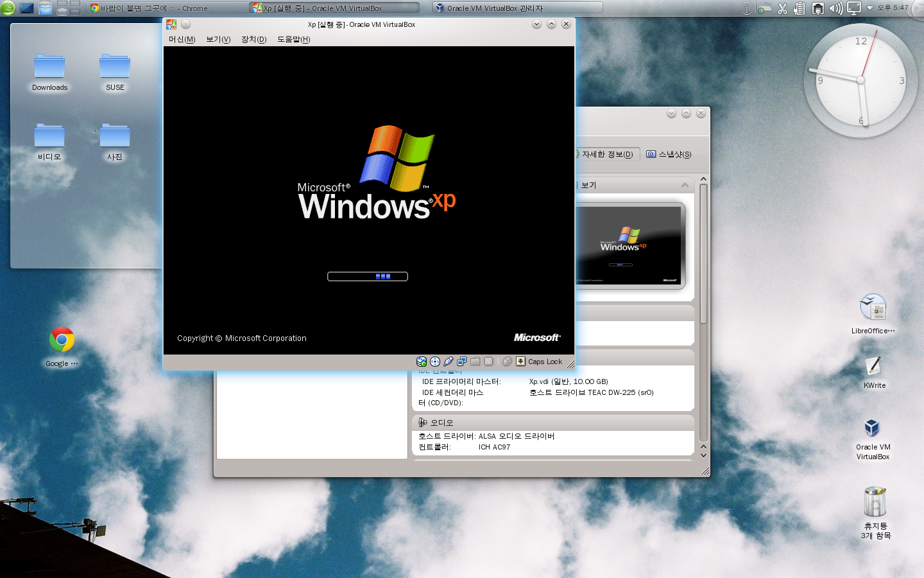Screen dimensions: 924x578
Task: Switch to the Xp VirtualBox taskbar entry
Action: (x=334, y=8)
